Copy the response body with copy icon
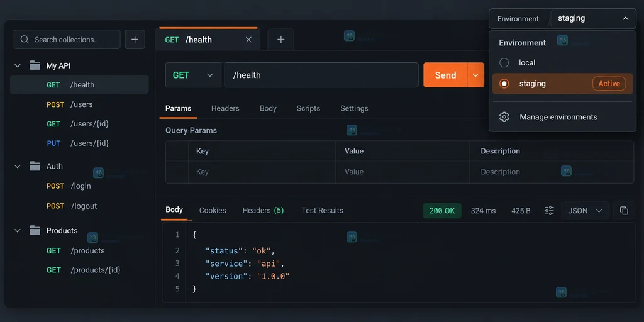This screenshot has height=322, width=644. click(624, 211)
